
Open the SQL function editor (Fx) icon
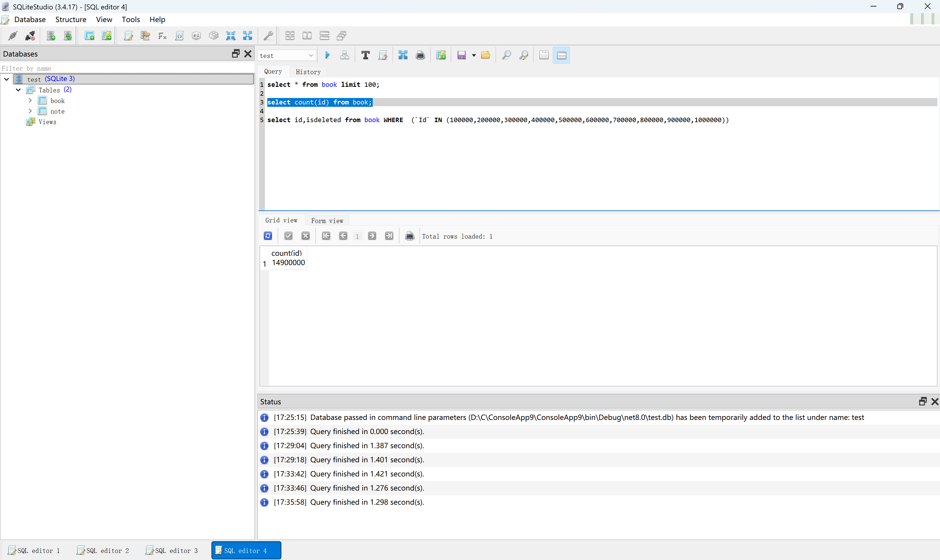pyautogui.click(x=162, y=36)
